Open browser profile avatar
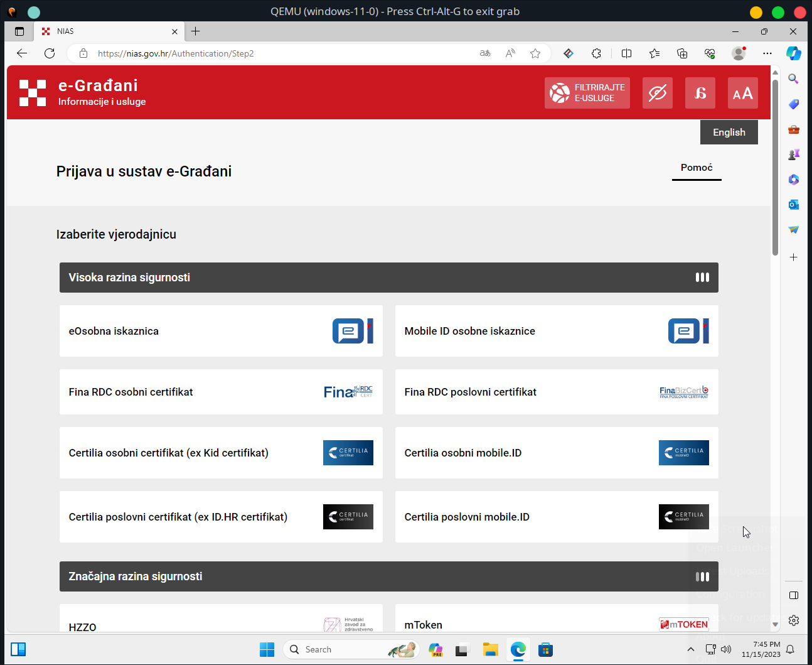The width and height of the screenshot is (812, 665). click(x=739, y=53)
